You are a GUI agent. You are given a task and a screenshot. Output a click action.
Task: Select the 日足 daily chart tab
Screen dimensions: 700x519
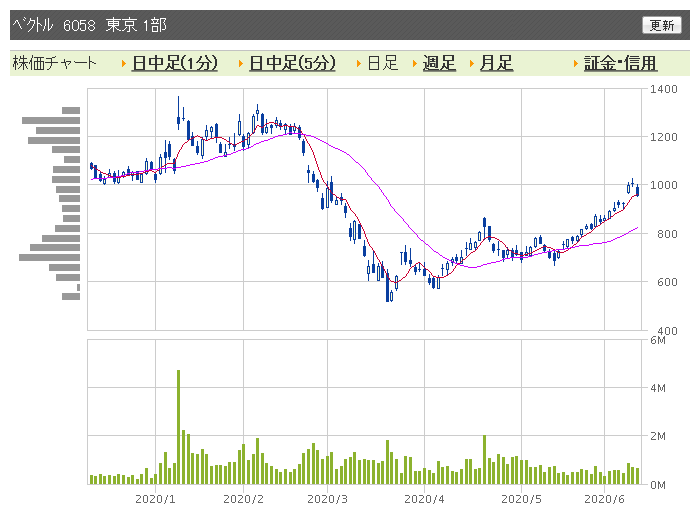[383, 63]
